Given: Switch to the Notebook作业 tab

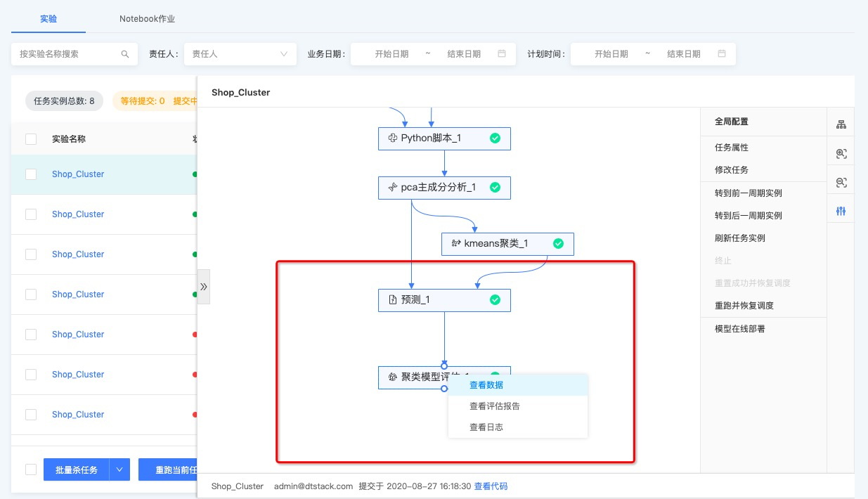Looking at the screenshot, I should pyautogui.click(x=147, y=19).
